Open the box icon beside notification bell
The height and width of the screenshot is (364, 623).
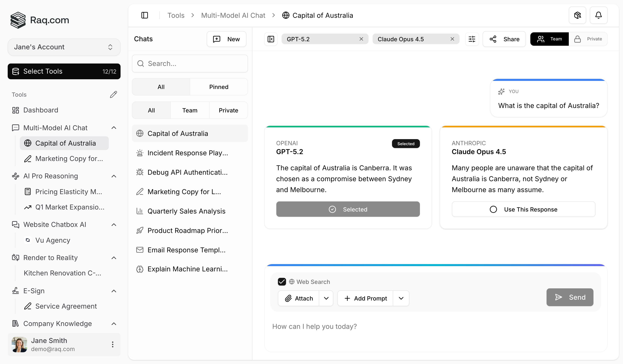click(x=577, y=15)
